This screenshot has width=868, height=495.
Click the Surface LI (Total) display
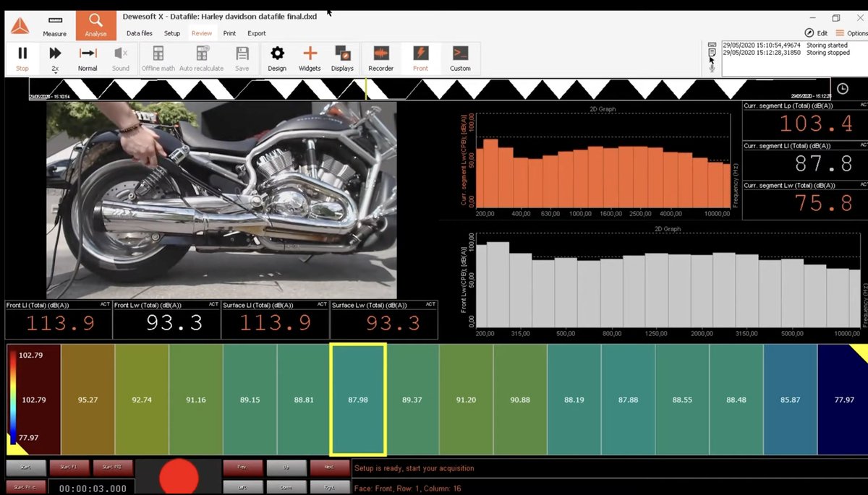click(x=275, y=320)
